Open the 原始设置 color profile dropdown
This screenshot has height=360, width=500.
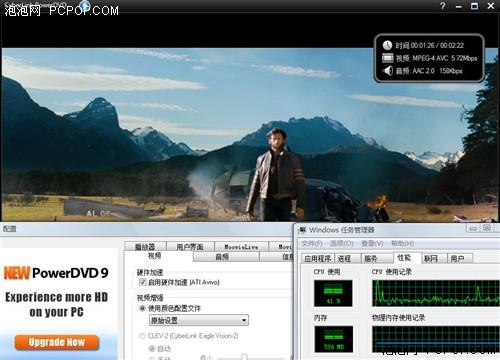(x=199, y=321)
